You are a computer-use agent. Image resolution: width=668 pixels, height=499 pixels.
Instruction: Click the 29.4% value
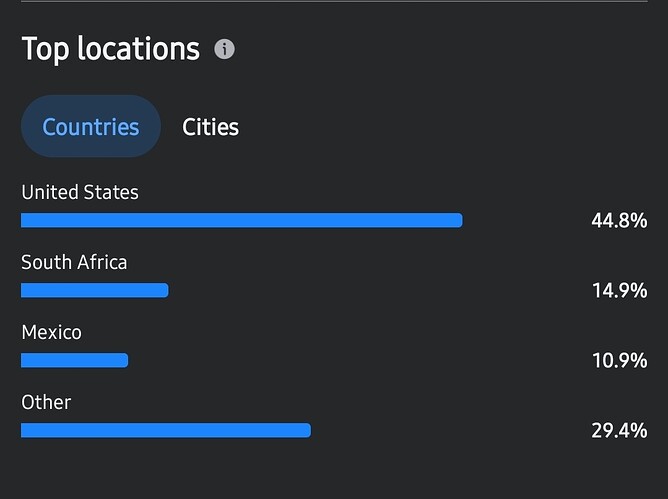click(x=619, y=430)
